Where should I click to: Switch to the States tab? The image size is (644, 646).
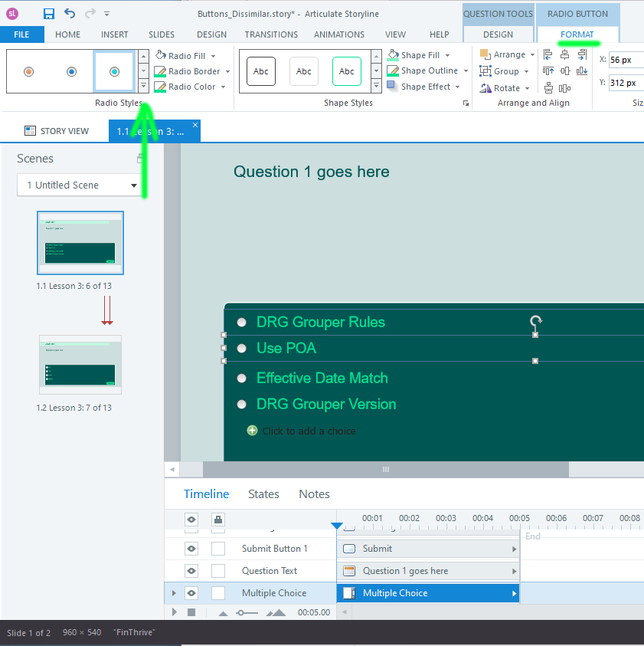(263, 494)
